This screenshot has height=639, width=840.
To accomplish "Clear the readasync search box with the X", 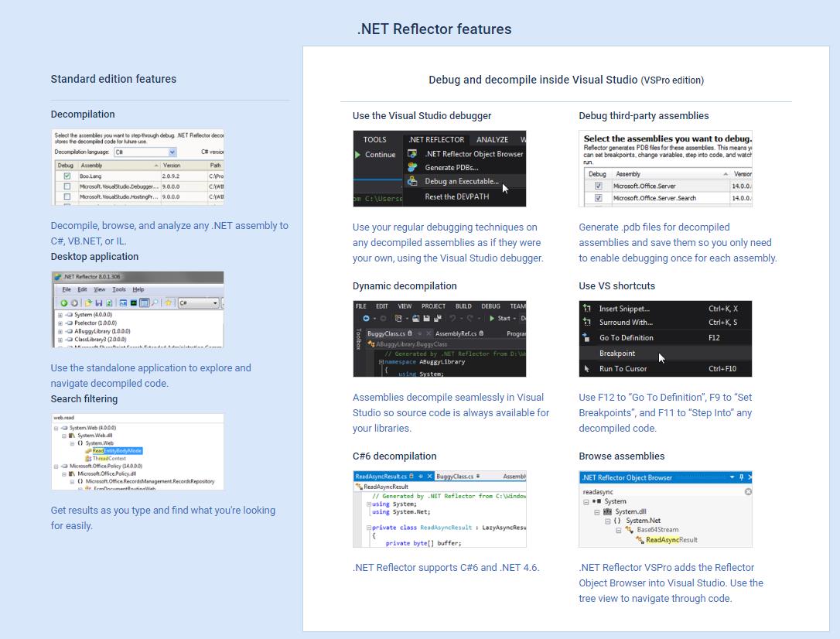I will tap(748, 491).
